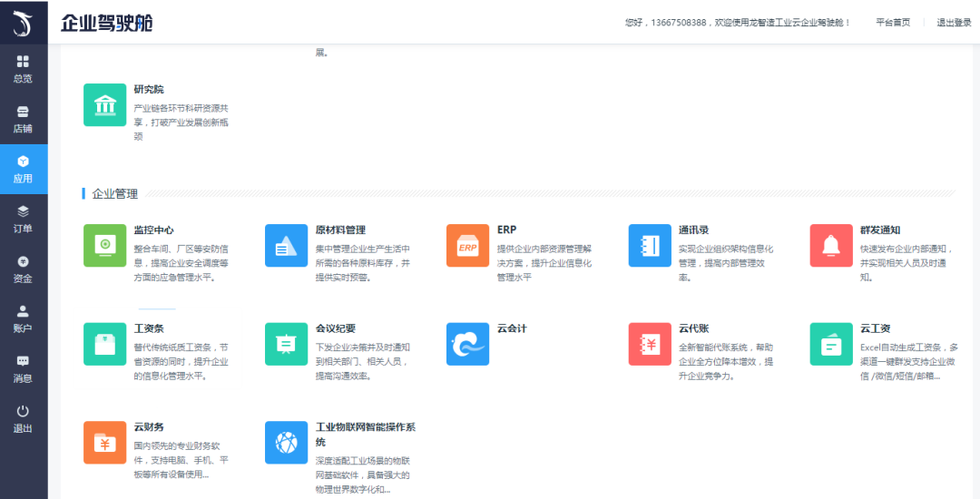Open the 研究院 app icon
The image size is (980, 499).
(x=104, y=105)
